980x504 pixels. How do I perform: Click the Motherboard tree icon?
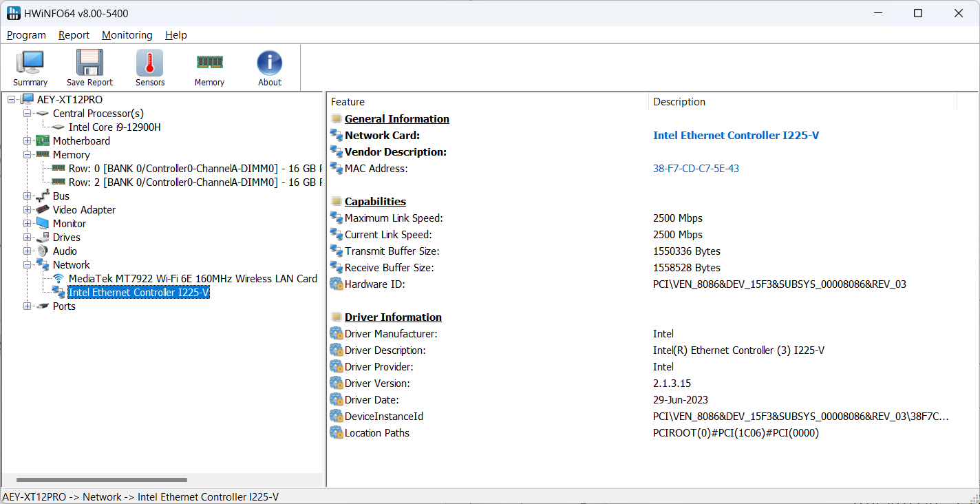click(x=43, y=141)
